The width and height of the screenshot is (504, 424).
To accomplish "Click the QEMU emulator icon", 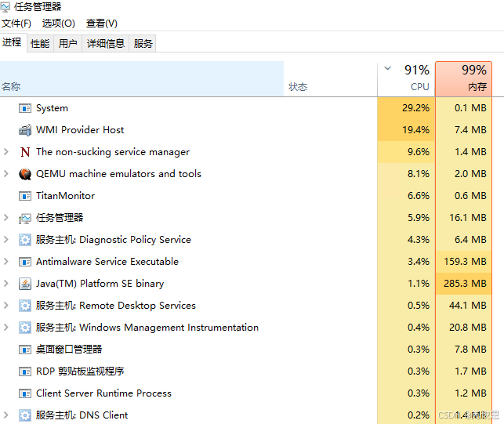I will tap(25, 174).
